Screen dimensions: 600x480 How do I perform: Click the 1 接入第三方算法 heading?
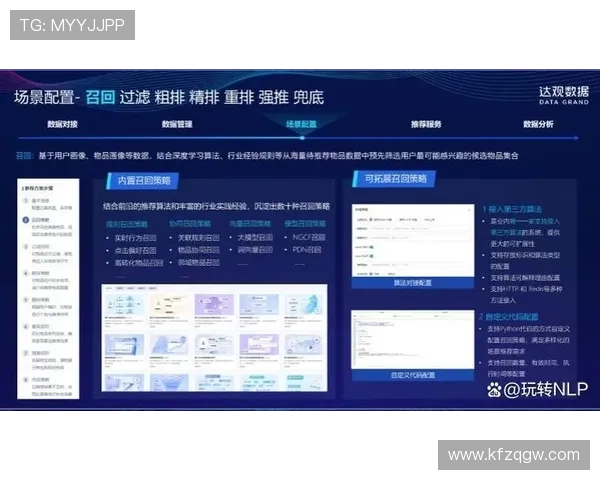click(x=512, y=209)
